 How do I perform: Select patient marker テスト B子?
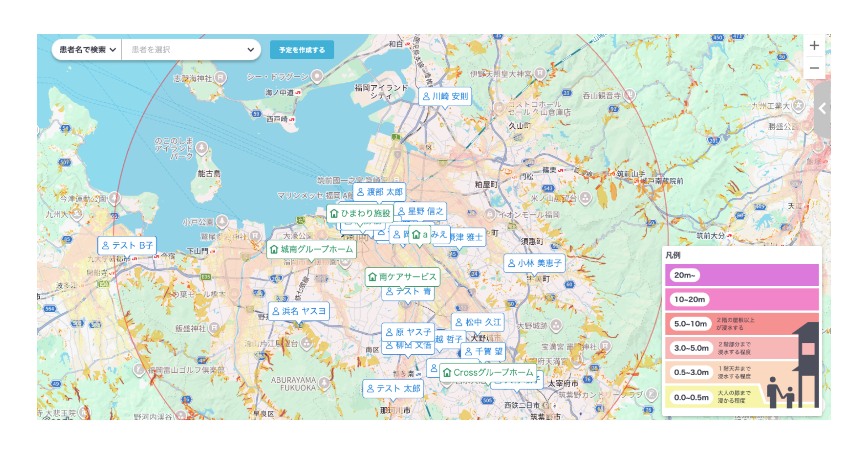(x=127, y=246)
